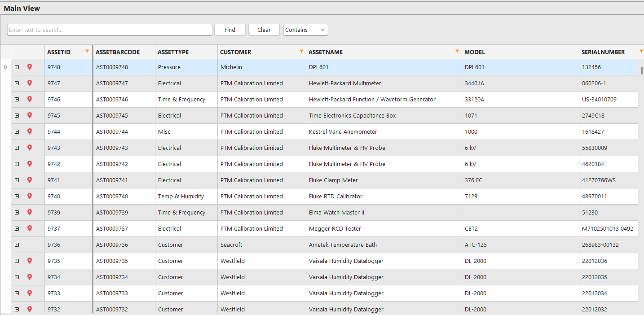The height and width of the screenshot is (315, 644).
Task: Click the Clear button
Action: [x=264, y=30]
